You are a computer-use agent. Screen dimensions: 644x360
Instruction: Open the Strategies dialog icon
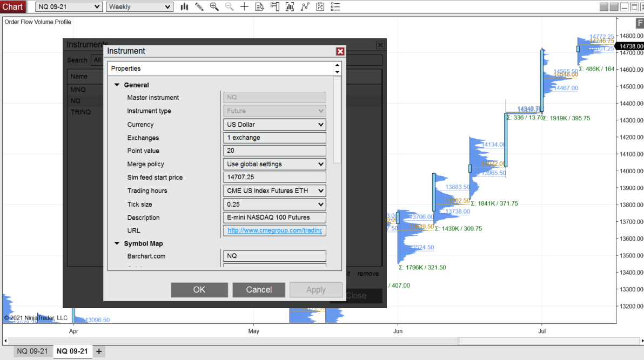pos(320,6)
